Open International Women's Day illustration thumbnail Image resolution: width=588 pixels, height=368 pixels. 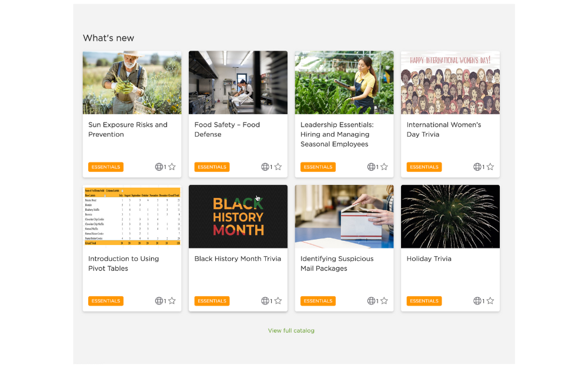pyautogui.click(x=450, y=82)
